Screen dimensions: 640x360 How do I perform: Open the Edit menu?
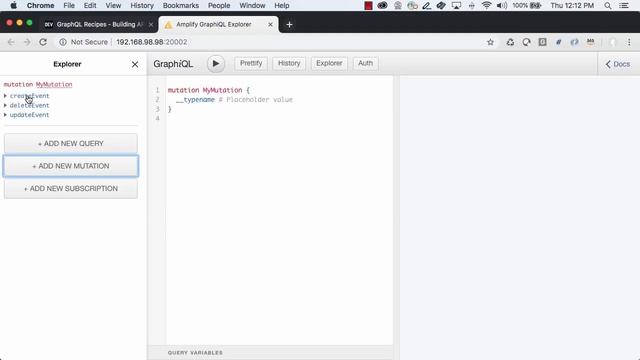[x=90, y=6]
